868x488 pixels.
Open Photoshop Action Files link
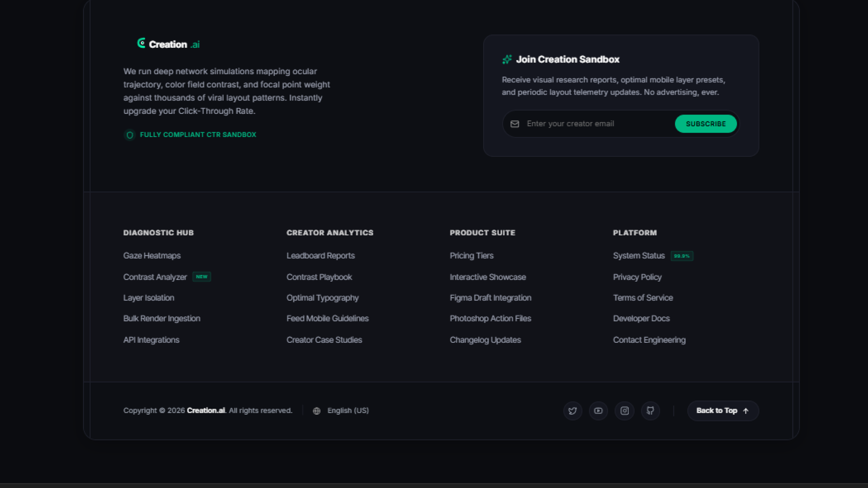pyautogui.click(x=490, y=318)
